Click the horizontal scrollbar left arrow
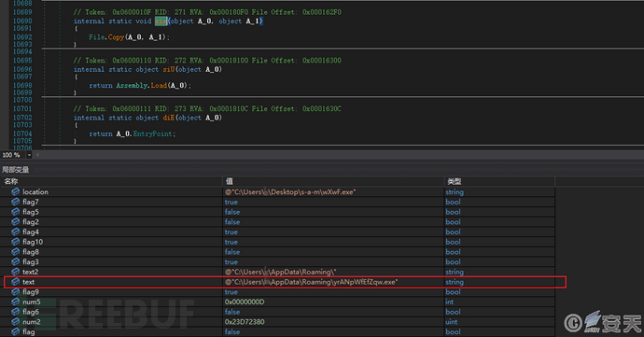This screenshot has width=644, height=337. [37, 155]
